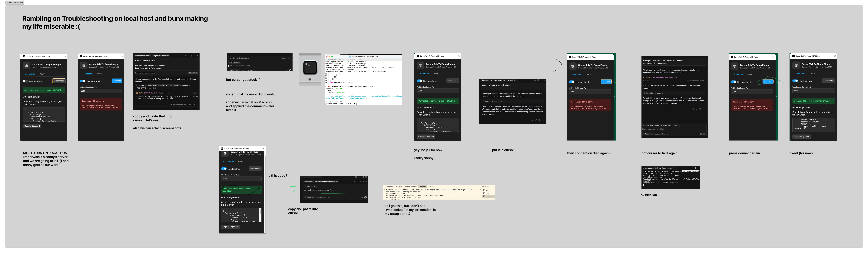Open About tab in plugin showing channel bbp52zz4
868x253 pixels.
241,161
